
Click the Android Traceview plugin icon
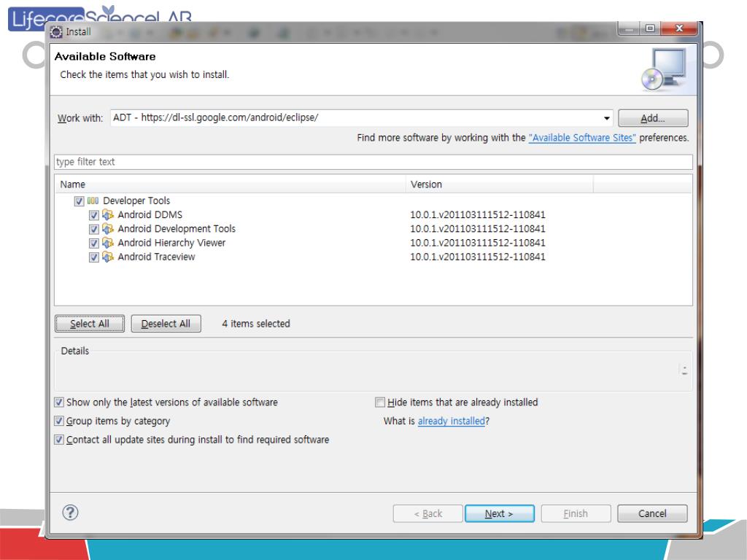108,257
